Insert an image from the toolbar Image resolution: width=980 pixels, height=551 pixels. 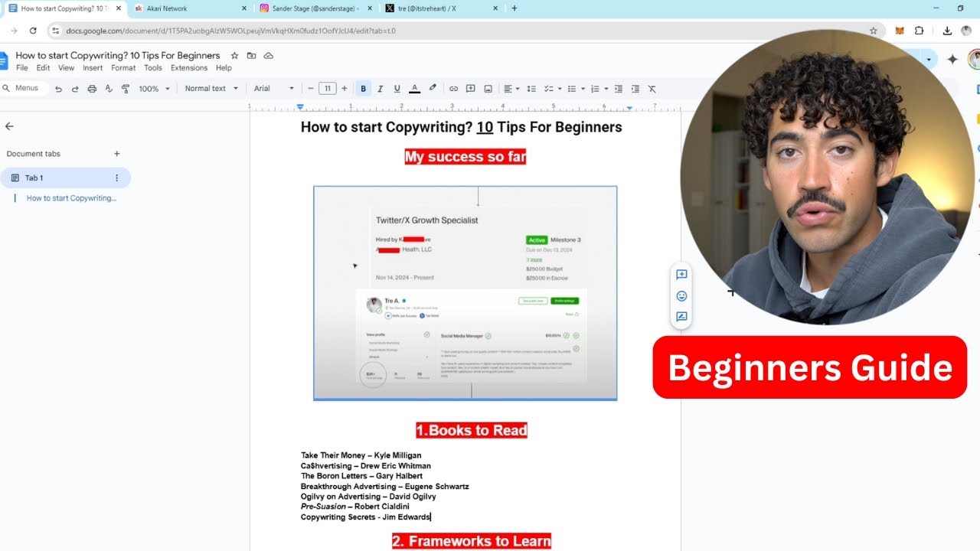(x=488, y=89)
